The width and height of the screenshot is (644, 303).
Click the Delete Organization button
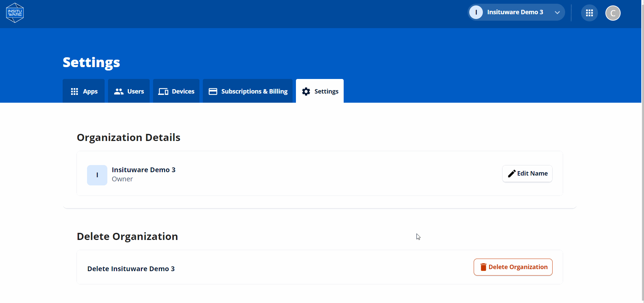point(513,267)
